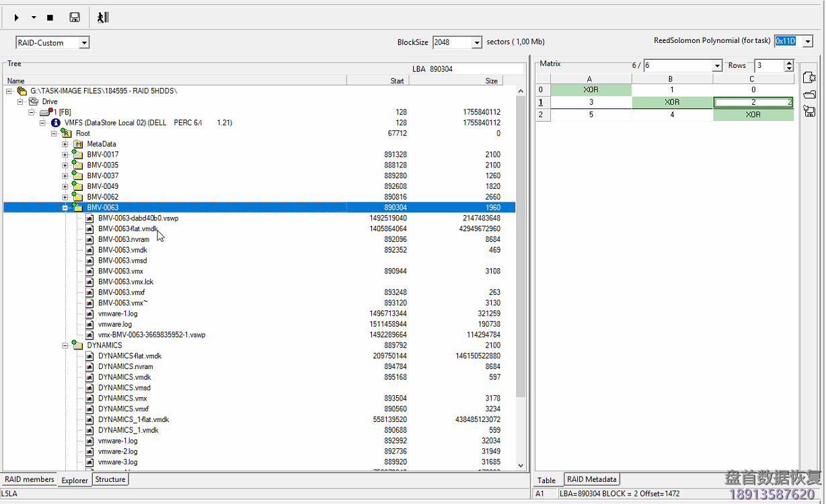Increase Rows value with the up stepper arrow
Viewport: 826px width, 504px height.
pyautogui.click(x=789, y=62)
